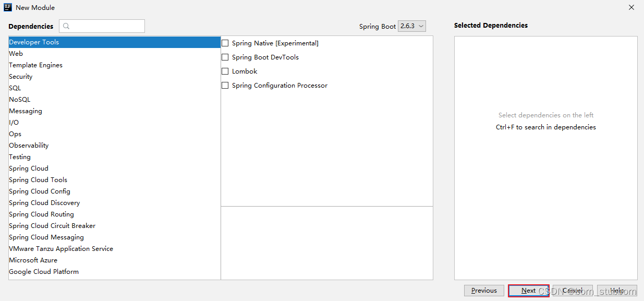Choose the Spring Cloud category
Viewport: 644px width, 301px height.
[x=115, y=168]
